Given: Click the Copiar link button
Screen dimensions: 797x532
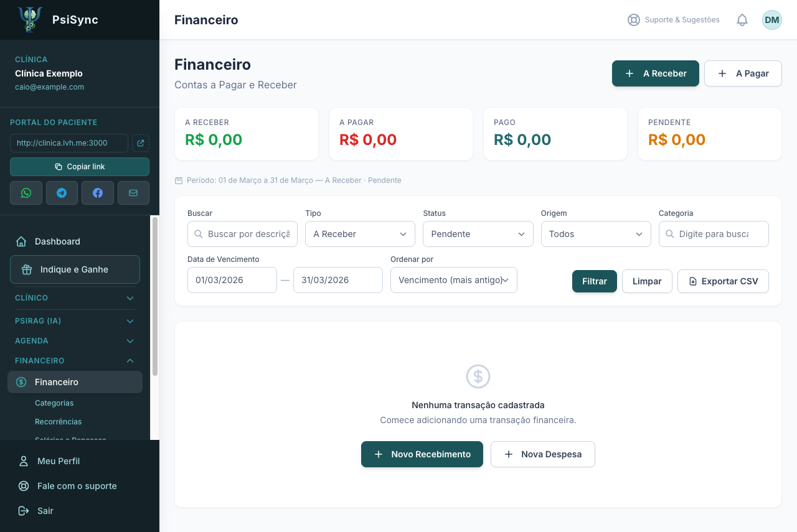Looking at the screenshot, I should (80, 167).
